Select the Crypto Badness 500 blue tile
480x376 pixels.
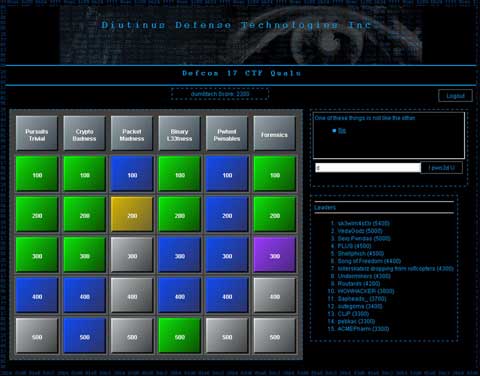(x=85, y=336)
